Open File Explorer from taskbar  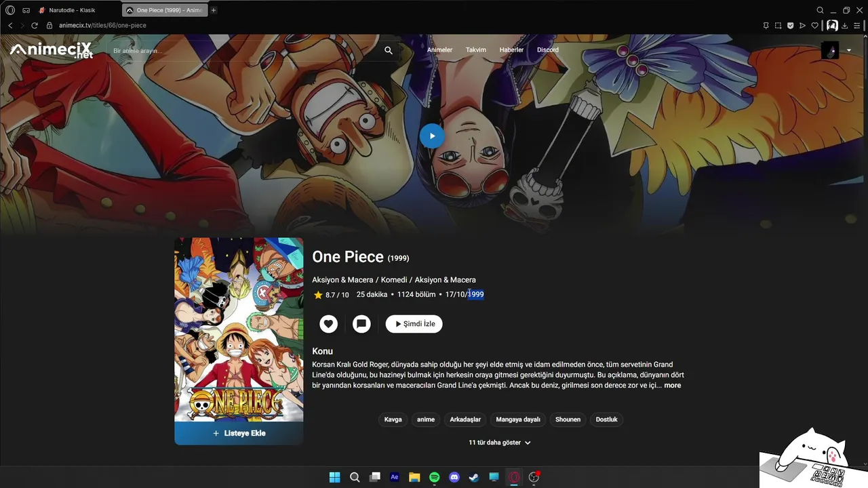click(x=414, y=477)
